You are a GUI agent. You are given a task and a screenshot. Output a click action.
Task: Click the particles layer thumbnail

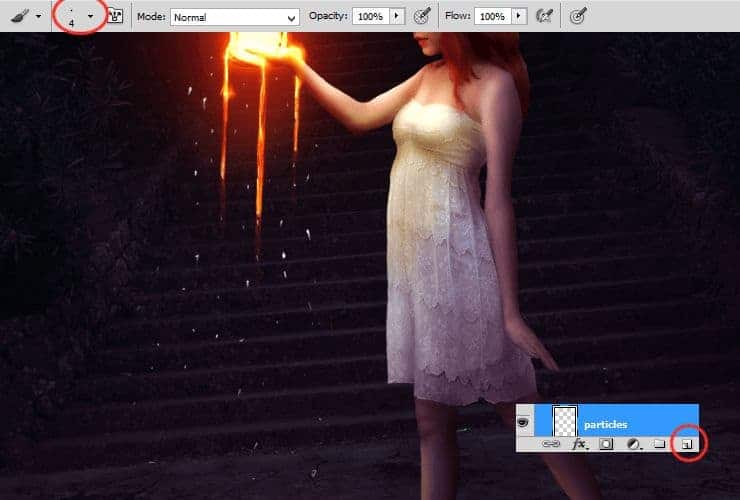(x=565, y=421)
